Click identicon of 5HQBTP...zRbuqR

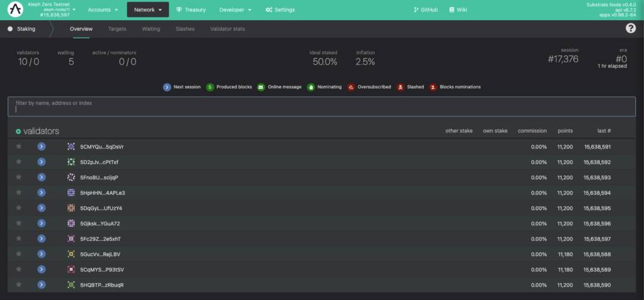pyautogui.click(x=71, y=284)
